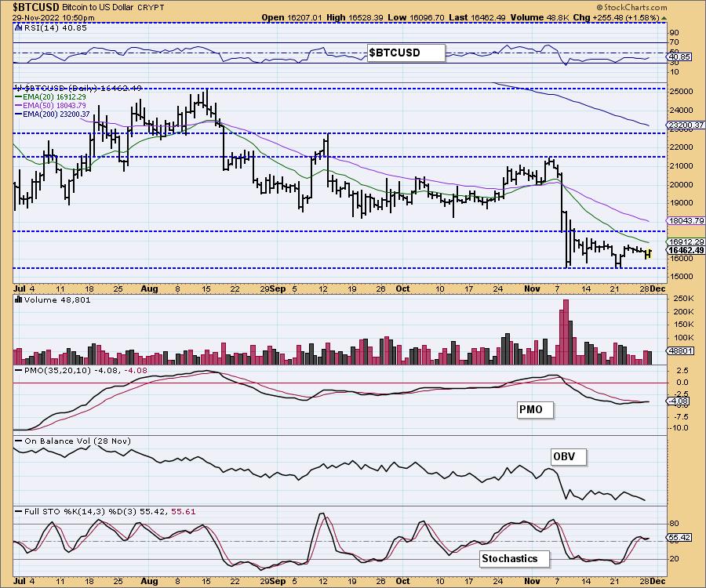Click the tallest volume bar in November
The image size is (706, 588).
tap(566, 332)
